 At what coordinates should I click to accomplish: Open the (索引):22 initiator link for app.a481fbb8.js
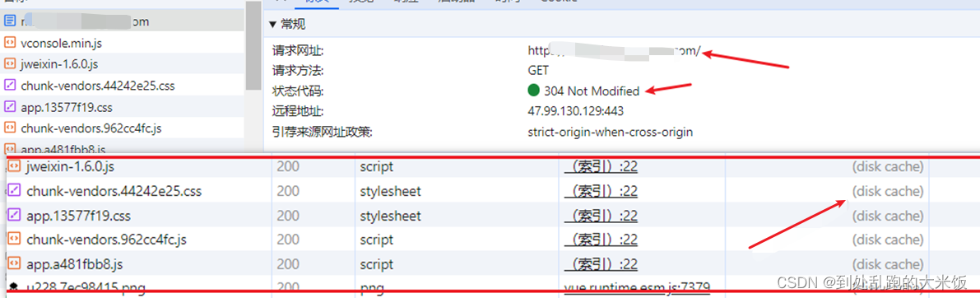(601, 265)
